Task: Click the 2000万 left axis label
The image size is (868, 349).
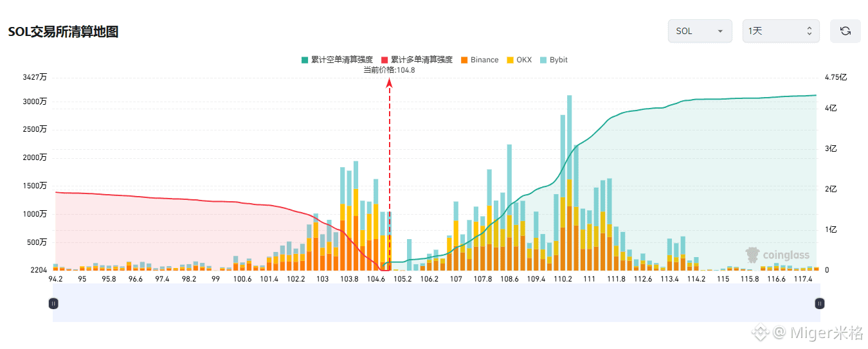Action: click(34, 157)
